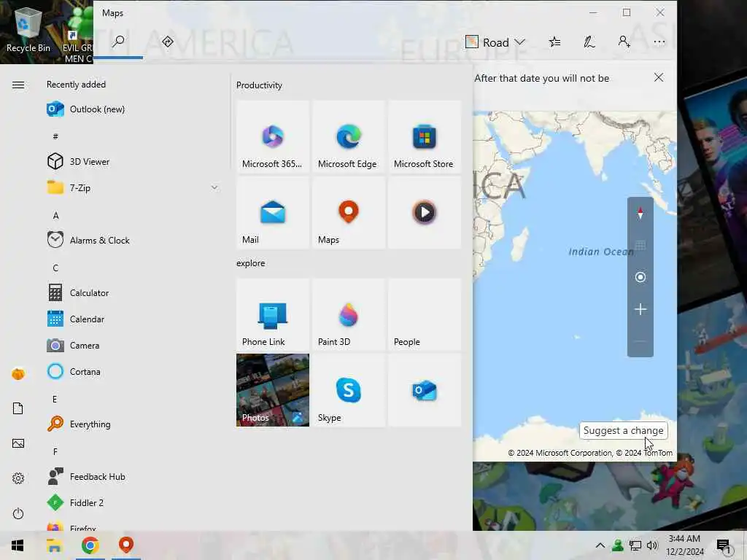Open Saved places favorites in Maps
747x560 pixels.
pos(554,42)
